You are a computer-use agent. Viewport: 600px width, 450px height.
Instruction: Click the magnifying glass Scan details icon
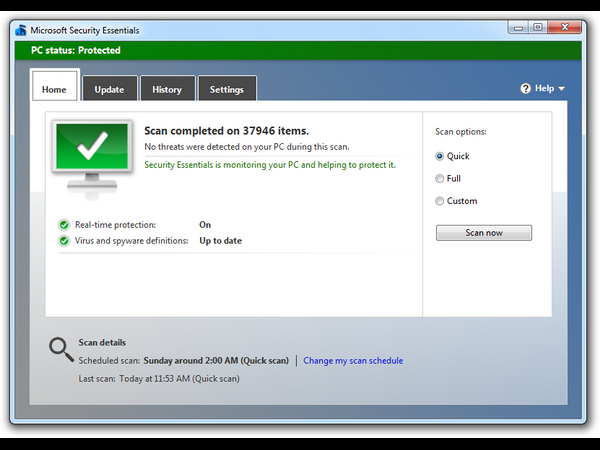pyautogui.click(x=61, y=349)
